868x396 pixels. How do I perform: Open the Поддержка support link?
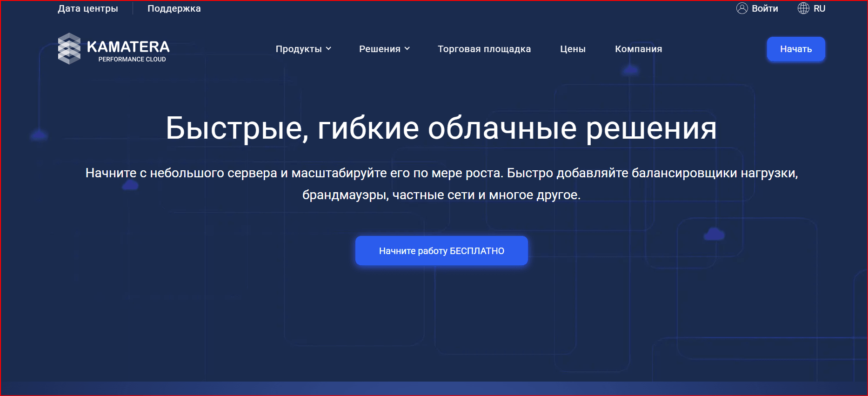174,8
